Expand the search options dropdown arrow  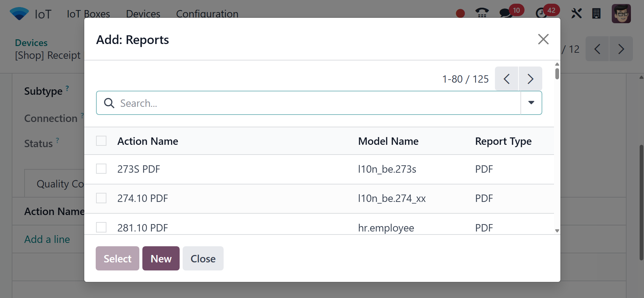pos(531,103)
